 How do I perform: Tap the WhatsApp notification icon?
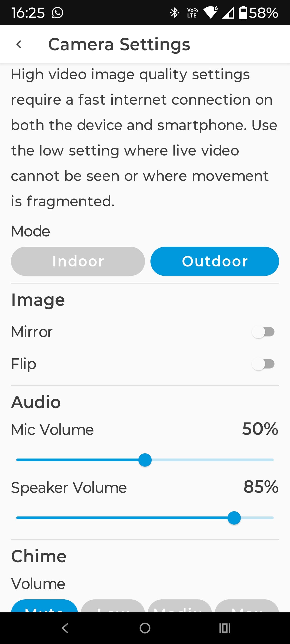click(x=57, y=13)
